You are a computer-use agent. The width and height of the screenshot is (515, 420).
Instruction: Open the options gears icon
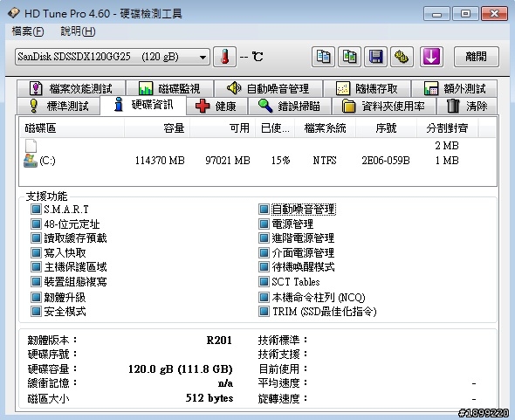pyautogui.click(x=402, y=57)
